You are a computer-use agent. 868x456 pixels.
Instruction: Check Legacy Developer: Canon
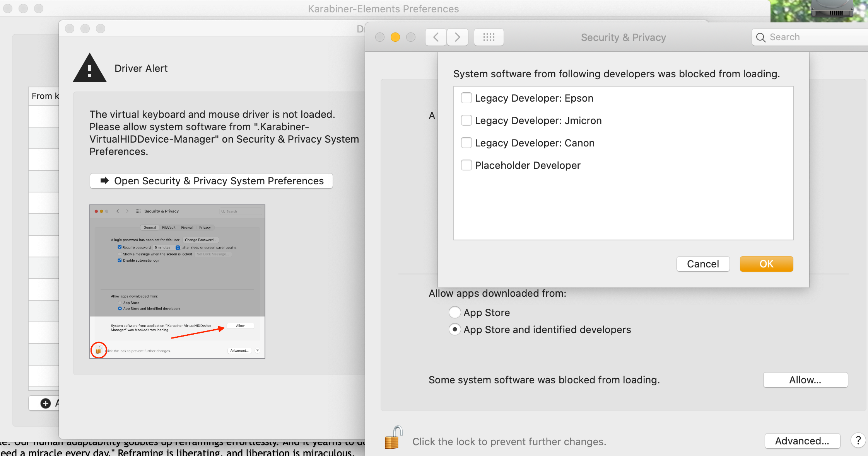(466, 143)
